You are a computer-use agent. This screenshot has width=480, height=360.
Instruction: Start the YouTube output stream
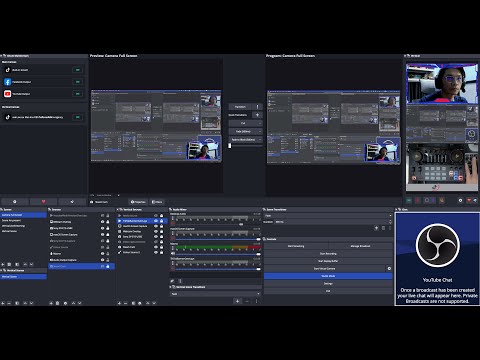pos(78,94)
